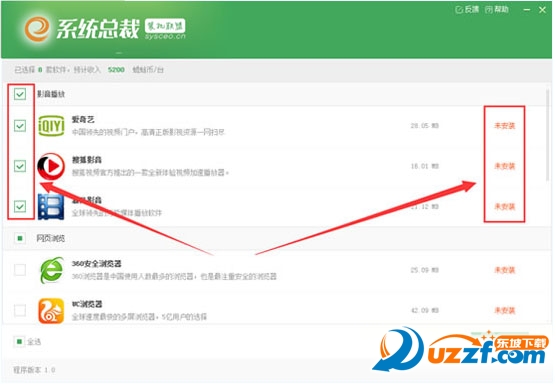The width and height of the screenshot is (556, 388).
Task: Uncheck the 搜狐影音 checkbox
Action: (20, 166)
